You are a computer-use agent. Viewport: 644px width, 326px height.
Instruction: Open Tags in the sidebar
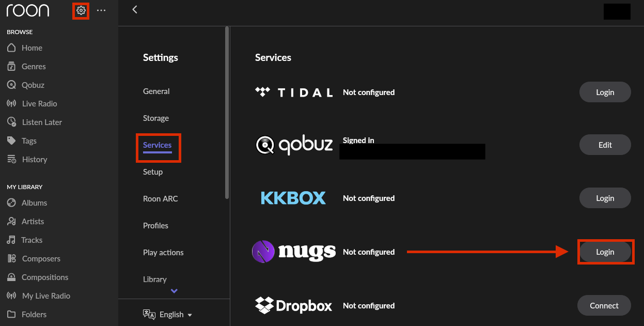pos(29,141)
